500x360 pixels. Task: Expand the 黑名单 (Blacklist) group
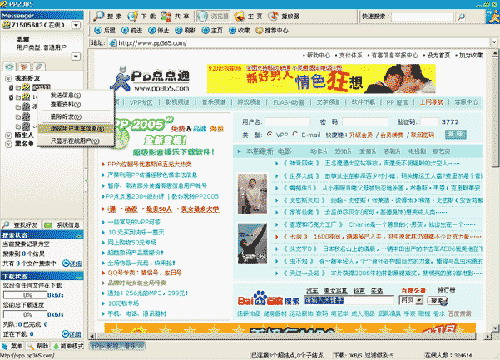tap(8, 144)
